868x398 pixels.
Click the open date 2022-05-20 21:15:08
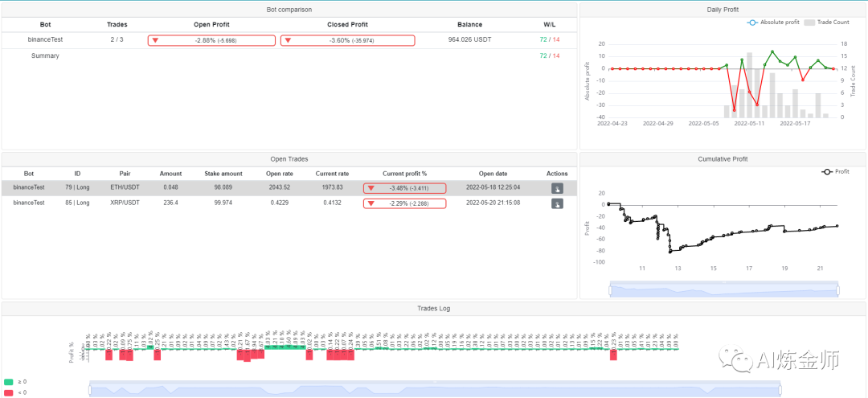click(493, 203)
